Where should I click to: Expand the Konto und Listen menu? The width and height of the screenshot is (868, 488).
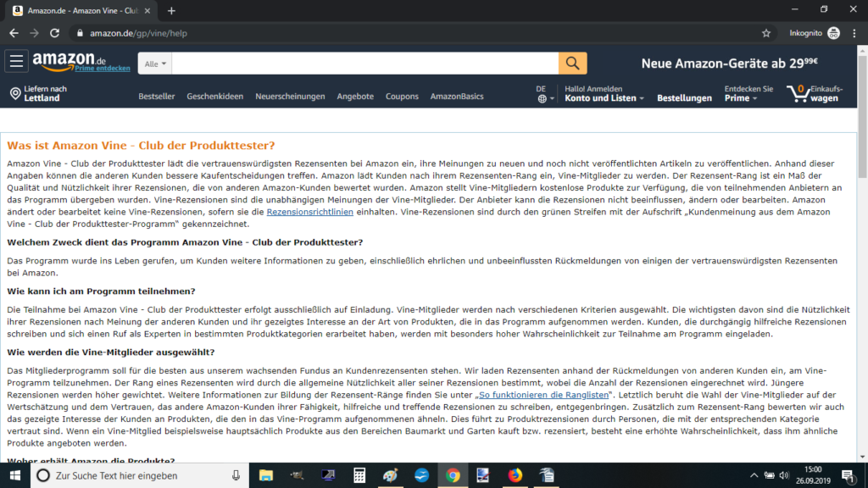point(604,93)
